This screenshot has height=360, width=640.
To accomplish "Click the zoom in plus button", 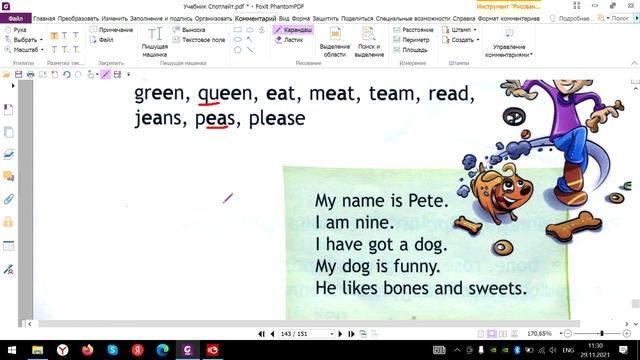I will tap(627, 334).
